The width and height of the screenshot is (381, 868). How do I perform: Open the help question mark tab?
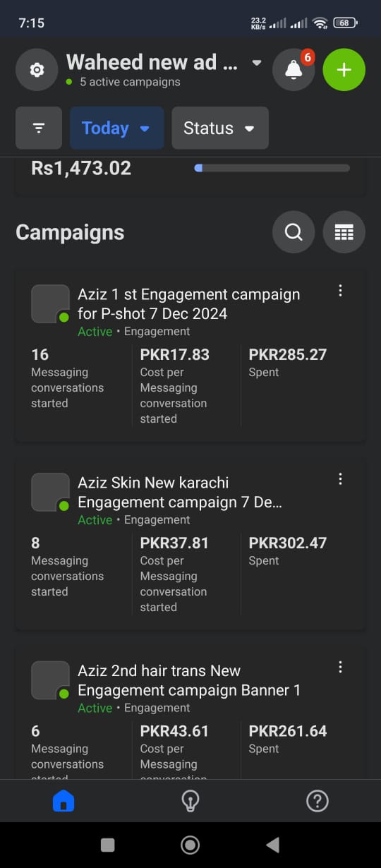(x=317, y=801)
